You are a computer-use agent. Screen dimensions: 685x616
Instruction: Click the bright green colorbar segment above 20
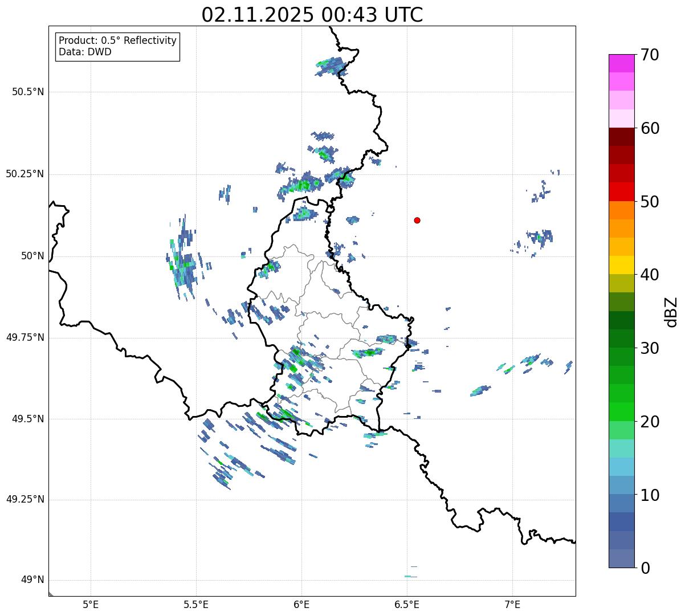[621, 412]
